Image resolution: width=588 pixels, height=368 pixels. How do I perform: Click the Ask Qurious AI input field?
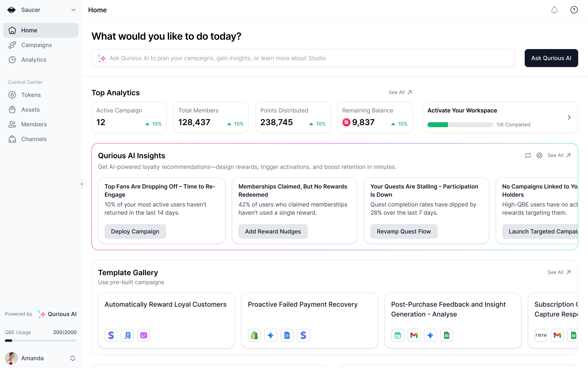click(x=303, y=58)
